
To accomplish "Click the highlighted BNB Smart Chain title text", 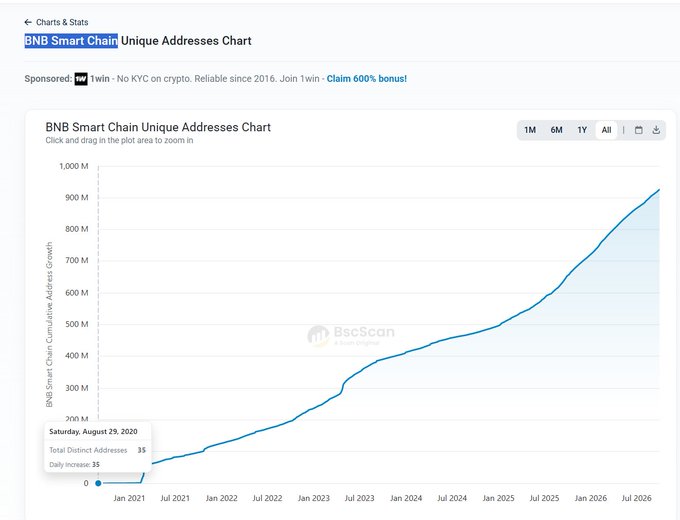I will click(x=71, y=41).
